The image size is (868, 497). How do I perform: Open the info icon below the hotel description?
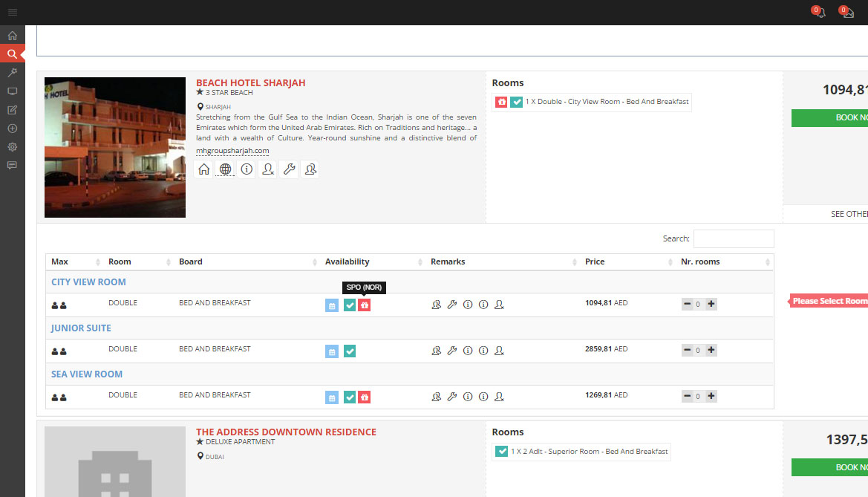[x=247, y=169]
